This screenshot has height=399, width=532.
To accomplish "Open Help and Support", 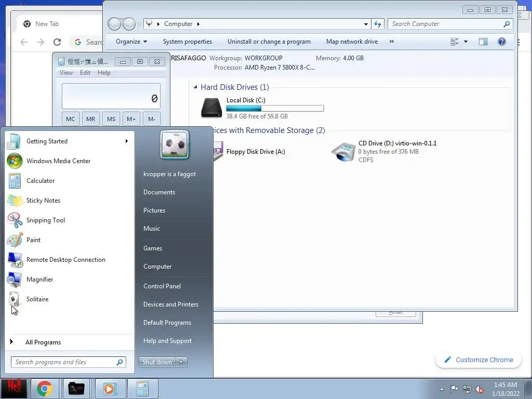I will pyautogui.click(x=167, y=341).
